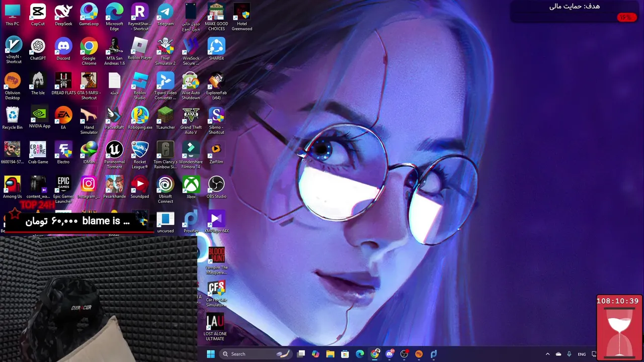Open the Roblox Player shortcut

[x=140, y=49]
